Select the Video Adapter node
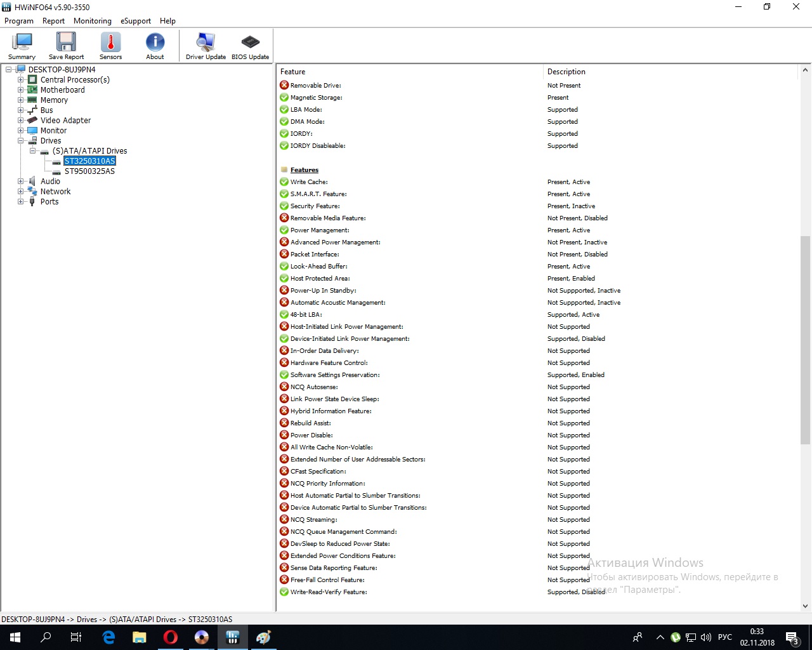The image size is (812, 650). pos(65,121)
